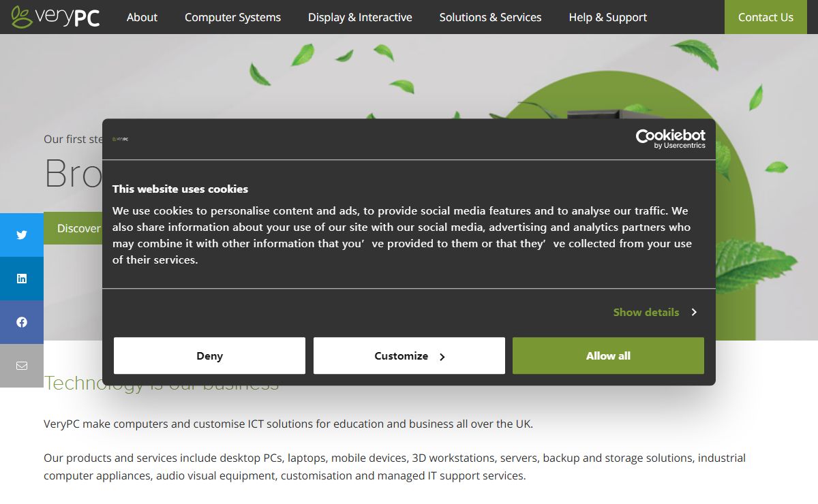Open the Computer Systems menu
818x504 pixels.
[232, 17]
